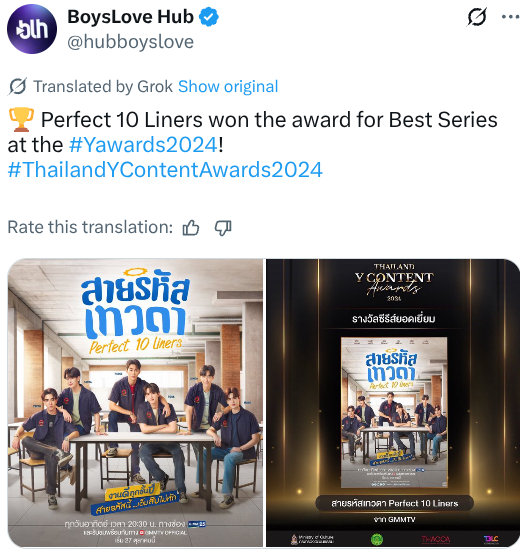Open the @hubboyslove handle

tap(130, 42)
